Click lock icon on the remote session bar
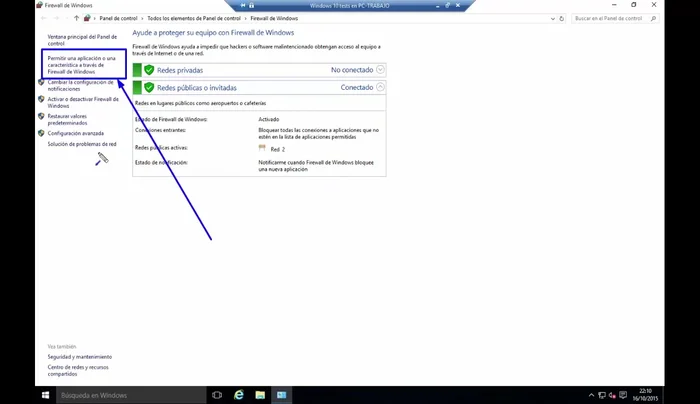Screen dimensions: 700x404 click(251, 5)
